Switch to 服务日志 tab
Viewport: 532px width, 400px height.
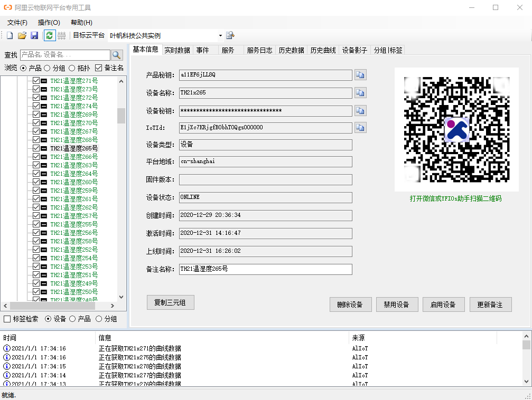click(x=259, y=50)
